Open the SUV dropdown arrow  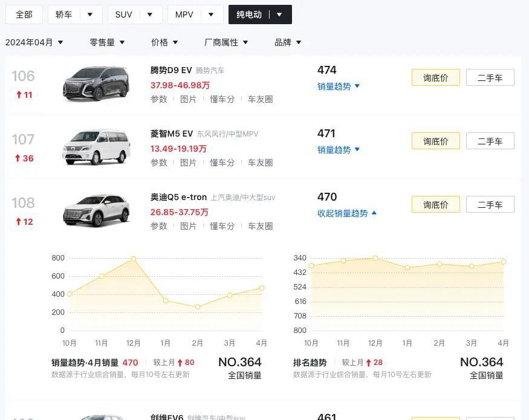click(150, 15)
